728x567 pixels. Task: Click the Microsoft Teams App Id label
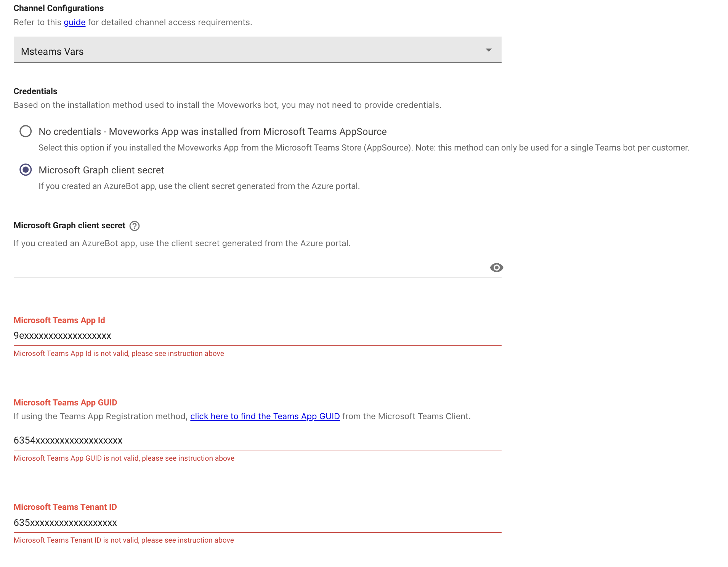(x=59, y=320)
